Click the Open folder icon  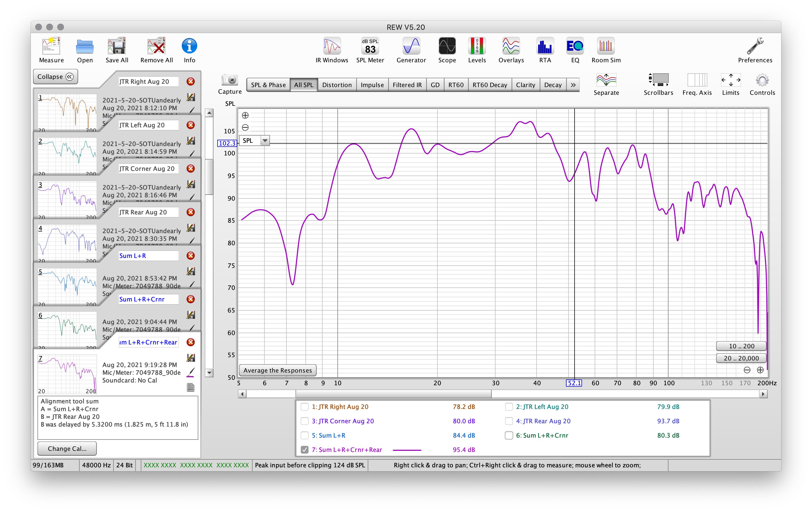85,50
